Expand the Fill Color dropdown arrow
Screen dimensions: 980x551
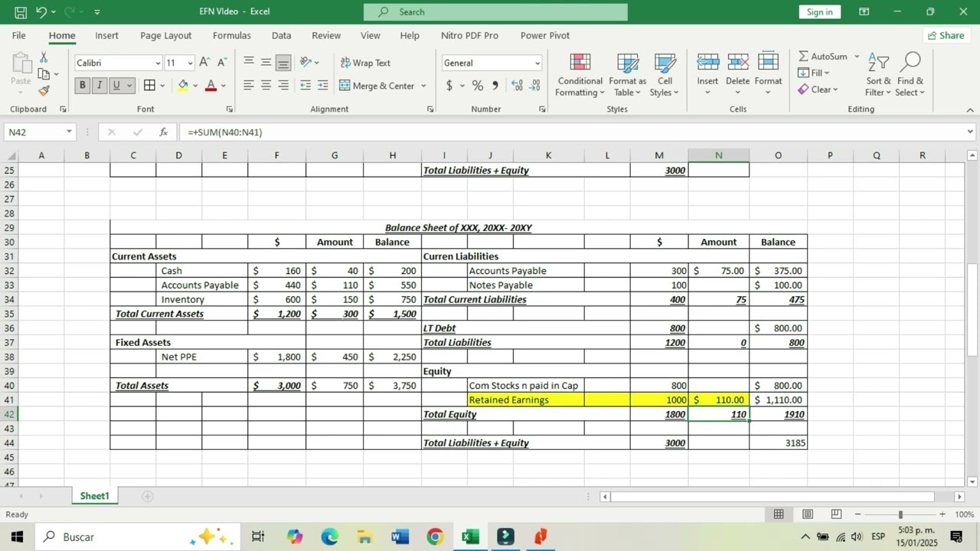195,86
